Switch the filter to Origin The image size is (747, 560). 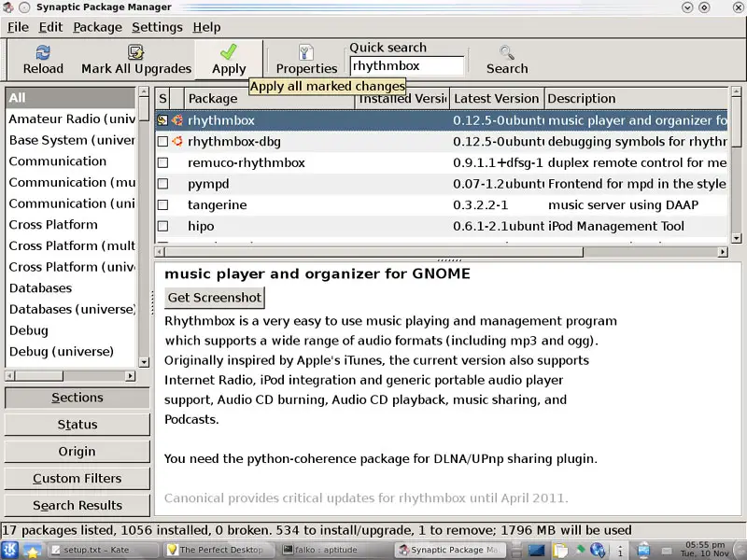coord(78,452)
